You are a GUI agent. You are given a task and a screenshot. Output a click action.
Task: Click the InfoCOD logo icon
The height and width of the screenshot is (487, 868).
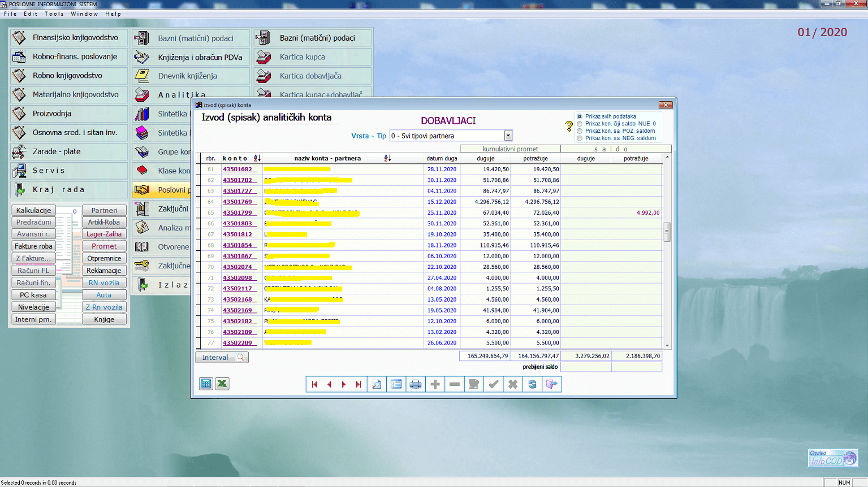[834, 458]
